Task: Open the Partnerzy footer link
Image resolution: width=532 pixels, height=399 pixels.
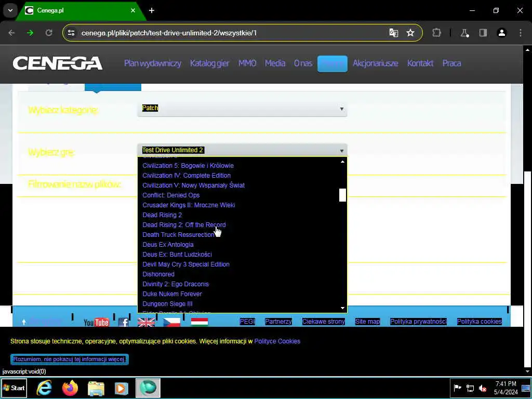Action: coord(278,321)
